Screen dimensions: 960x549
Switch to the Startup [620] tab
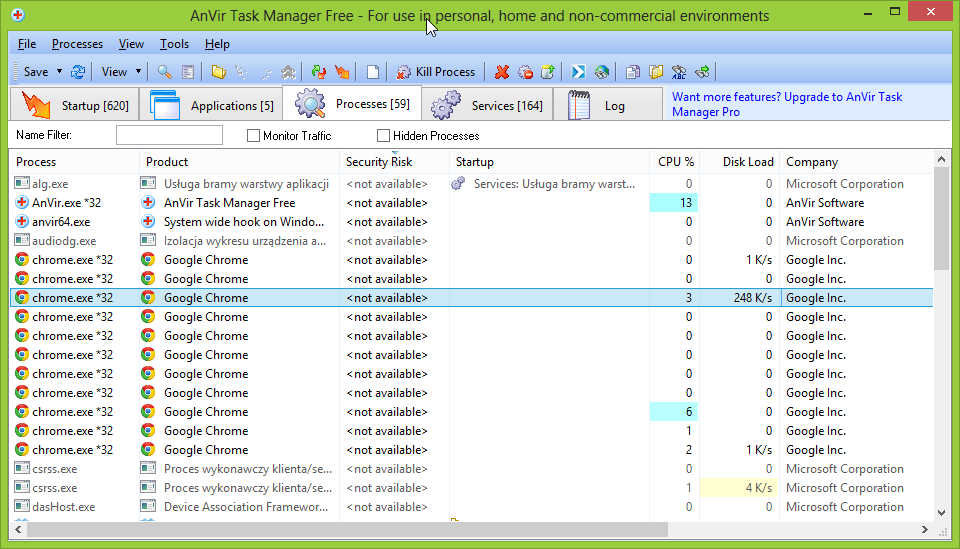click(x=75, y=105)
